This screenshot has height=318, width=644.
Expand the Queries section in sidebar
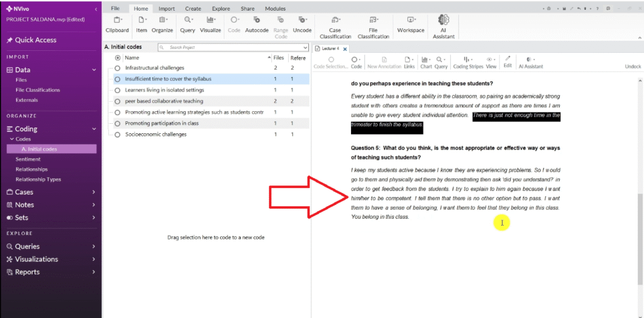click(x=93, y=247)
